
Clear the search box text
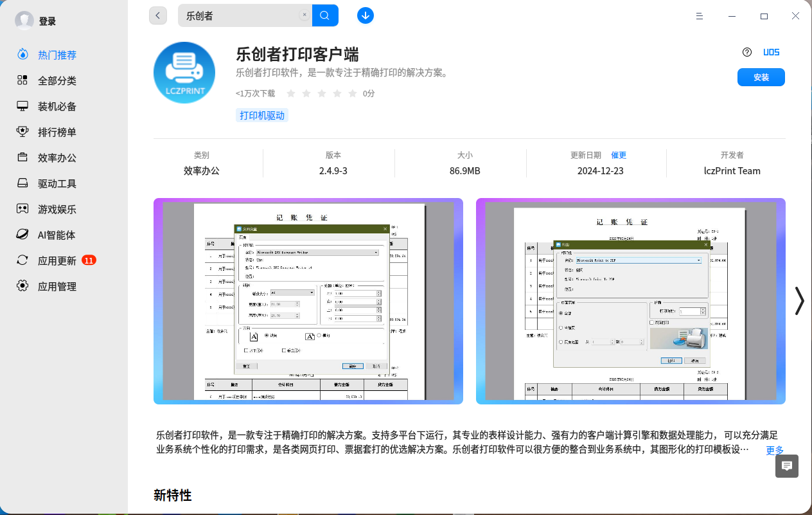(304, 15)
